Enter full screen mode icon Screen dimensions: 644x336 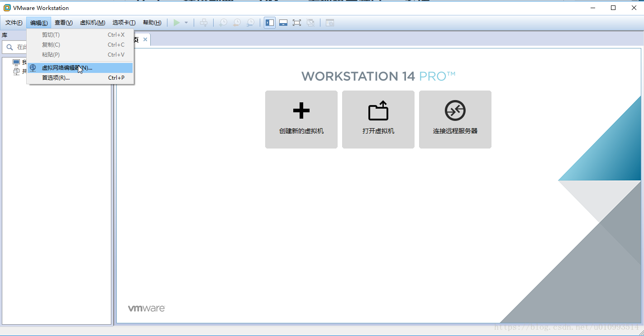pyautogui.click(x=297, y=23)
